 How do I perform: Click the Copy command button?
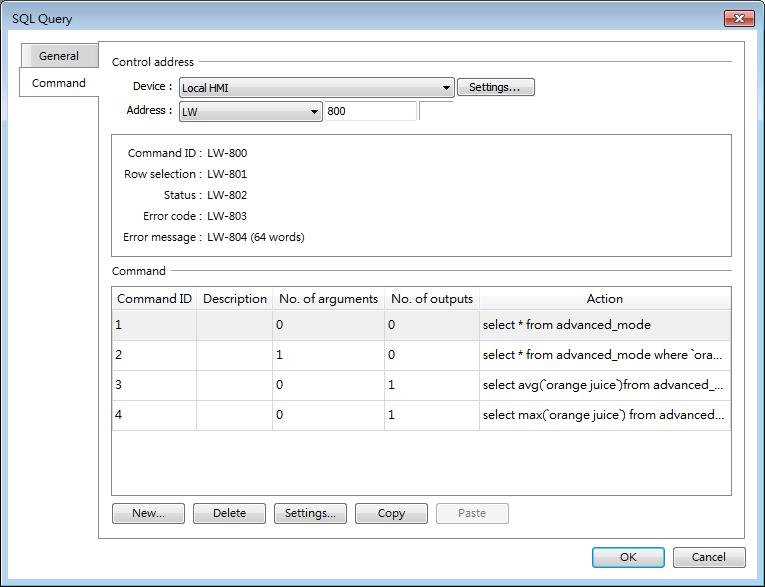click(391, 513)
